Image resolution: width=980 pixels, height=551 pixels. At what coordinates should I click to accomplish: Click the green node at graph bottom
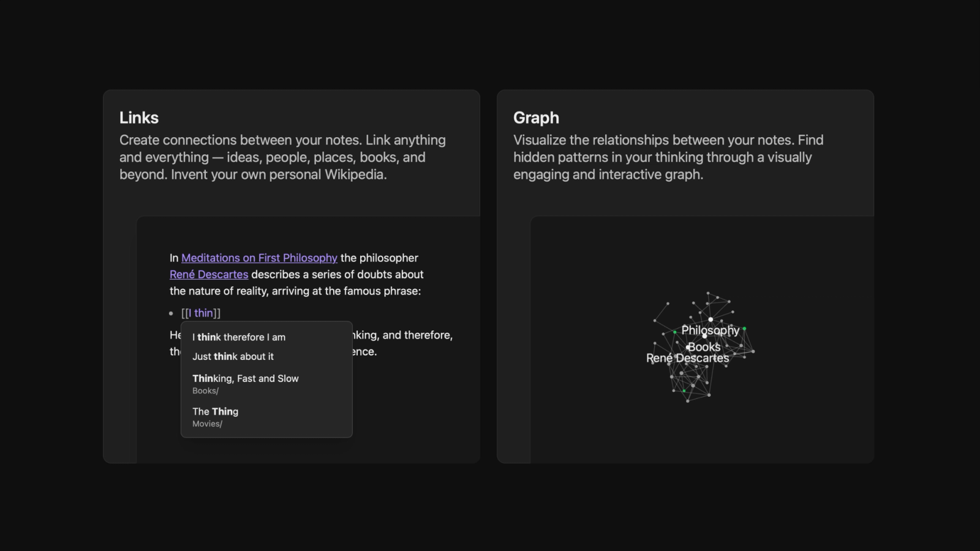point(684,391)
